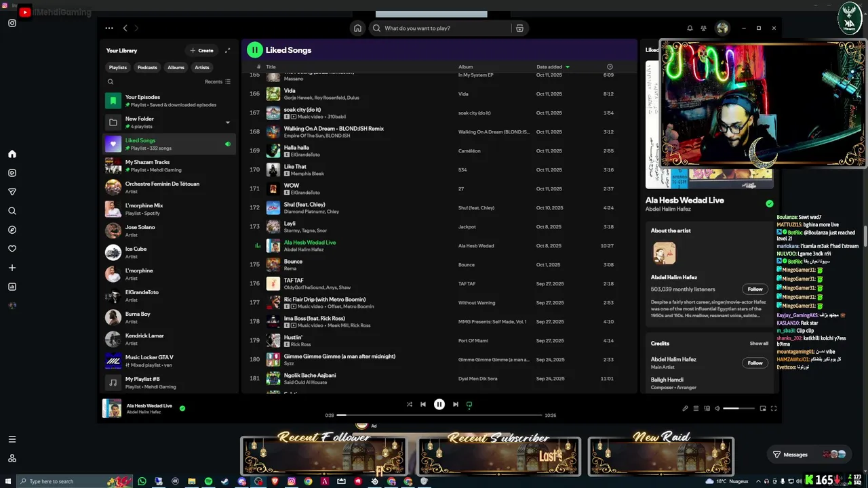Seek the song progress bar
868x488 pixels.
click(439, 415)
